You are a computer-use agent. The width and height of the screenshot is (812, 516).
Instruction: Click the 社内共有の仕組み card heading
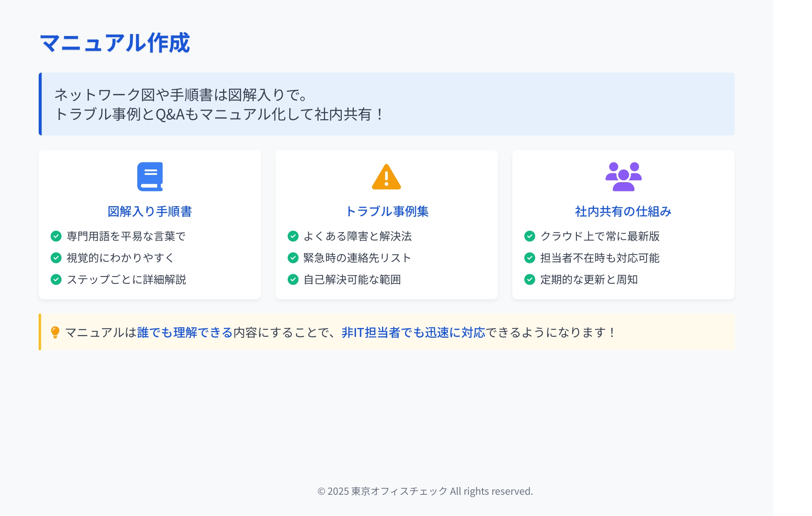[623, 211]
